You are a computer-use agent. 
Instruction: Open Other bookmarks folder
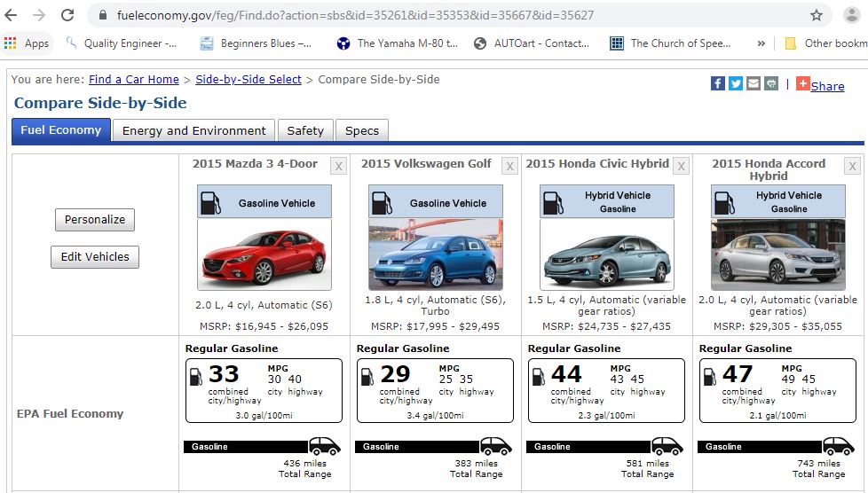point(826,43)
